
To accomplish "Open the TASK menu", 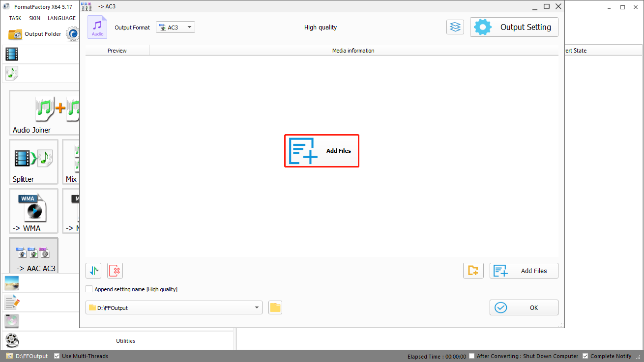I will (15, 18).
